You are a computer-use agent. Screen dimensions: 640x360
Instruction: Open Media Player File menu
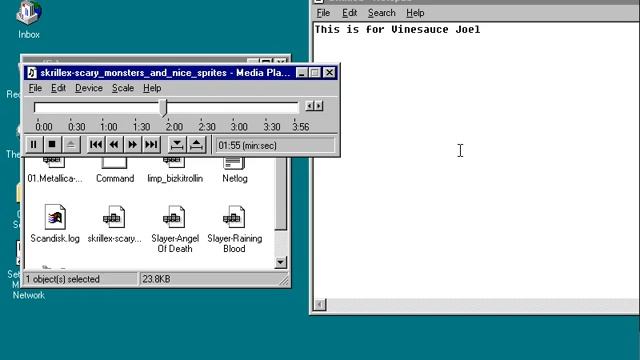35,88
